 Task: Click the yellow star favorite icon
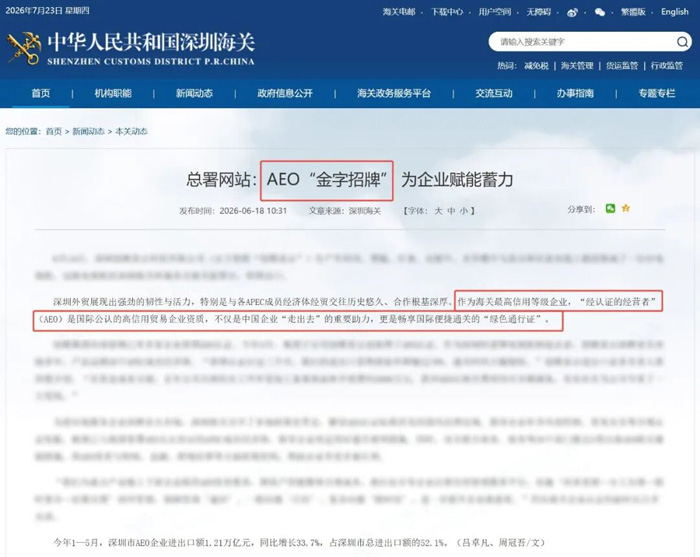(626, 208)
